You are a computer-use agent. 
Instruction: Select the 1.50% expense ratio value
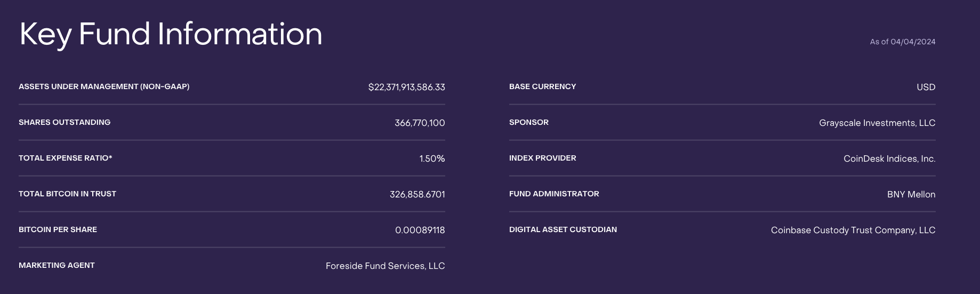tap(432, 158)
